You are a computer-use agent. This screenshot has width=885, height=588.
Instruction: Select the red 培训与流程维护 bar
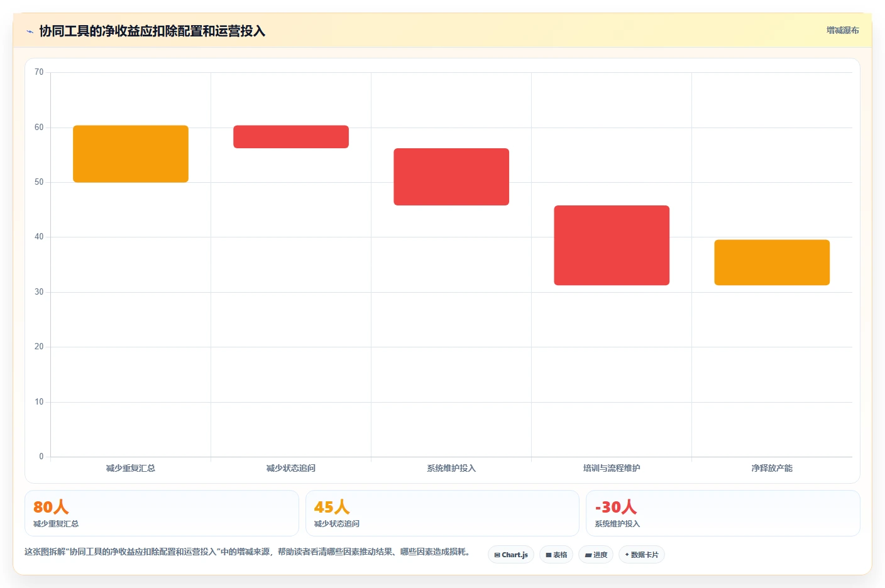click(612, 245)
